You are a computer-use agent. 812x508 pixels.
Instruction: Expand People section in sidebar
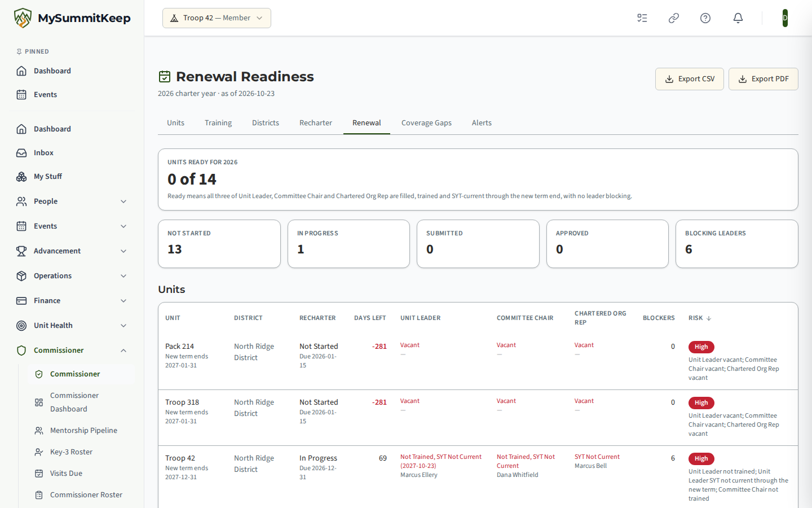pyautogui.click(x=72, y=201)
